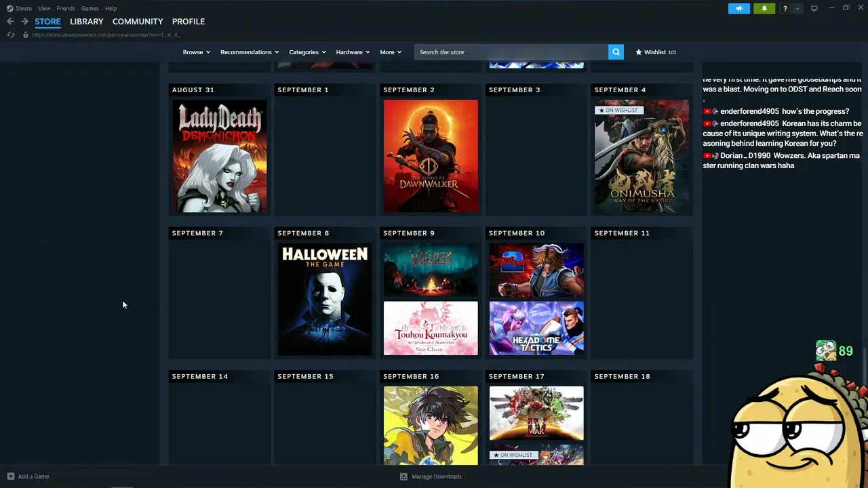Click the SEPTEMBER 18 date header
The image size is (868, 488).
point(623,376)
